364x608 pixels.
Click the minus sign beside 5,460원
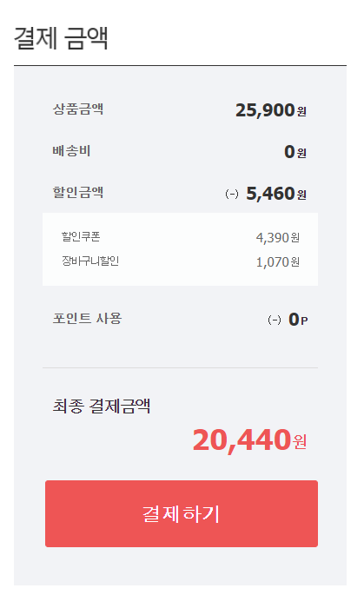232,194
